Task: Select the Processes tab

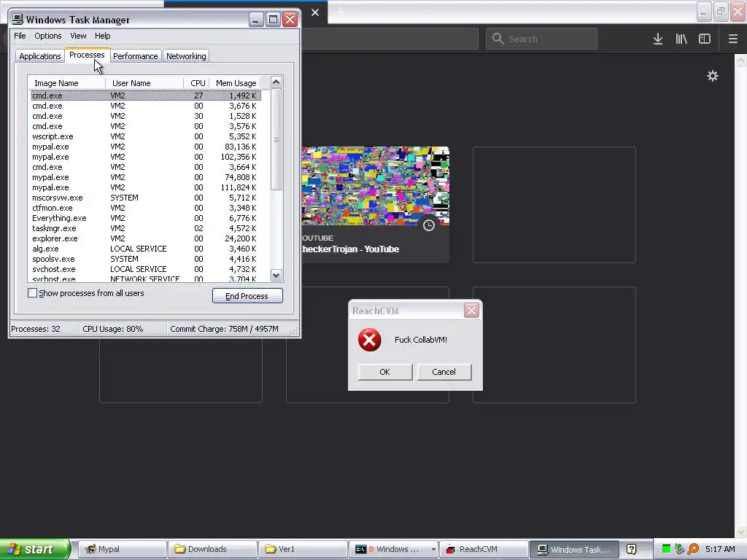Action: 87,55
